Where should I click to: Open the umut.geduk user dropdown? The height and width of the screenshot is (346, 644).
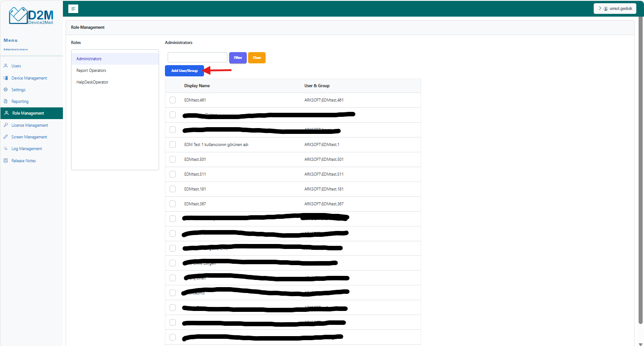click(x=615, y=9)
